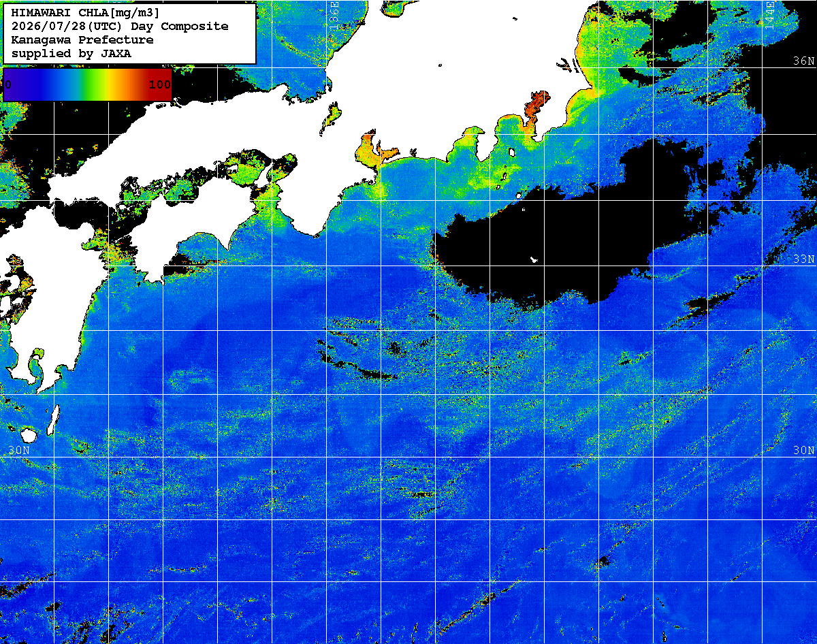Image resolution: width=817 pixels, height=644 pixels.
Task: Click the 144E longitude label
Action: [x=769, y=15]
